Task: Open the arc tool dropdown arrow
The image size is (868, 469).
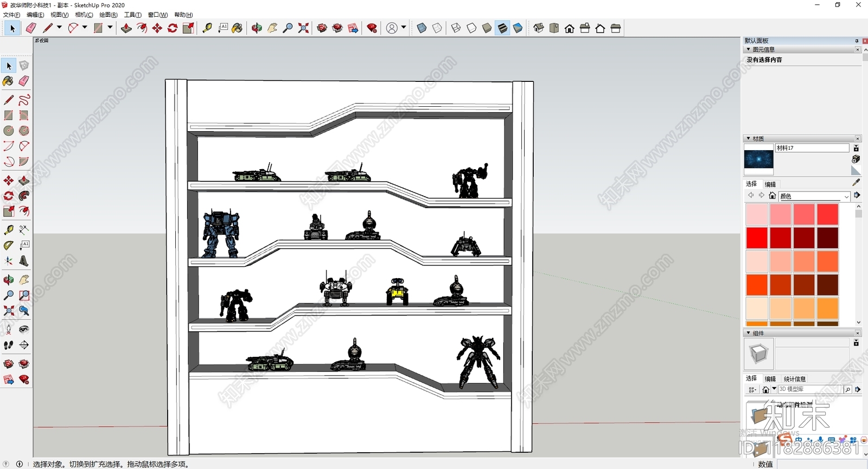Action: 85,27
